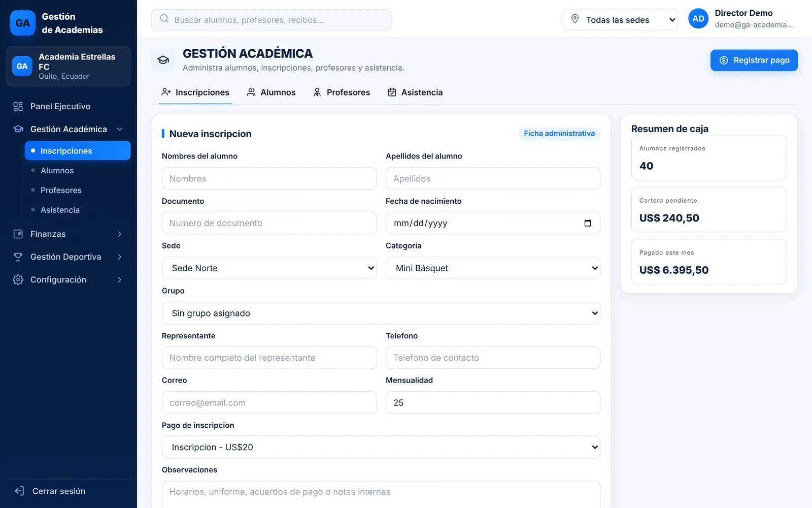Screen dimensions: 812x508
Task: Click the location pin icon beside Todas las sedes
Action: pos(575,19)
